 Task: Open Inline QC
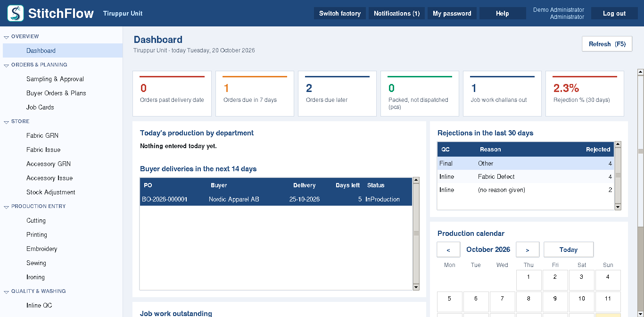pyautogui.click(x=63, y=305)
